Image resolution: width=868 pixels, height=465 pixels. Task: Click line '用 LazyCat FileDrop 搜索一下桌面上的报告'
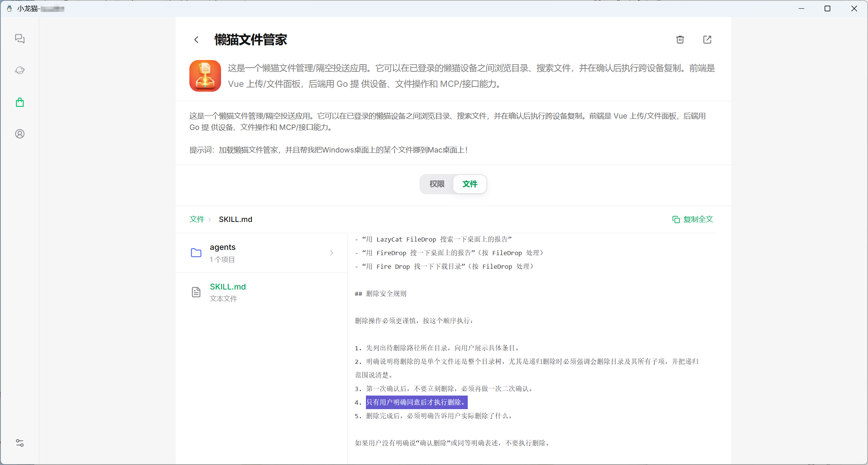pos(433,239)
